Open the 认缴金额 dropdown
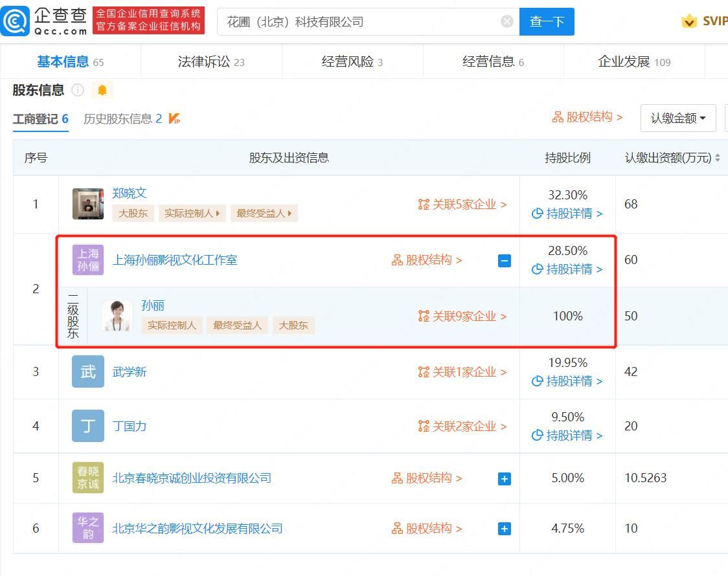 click(x=678, y=118)
